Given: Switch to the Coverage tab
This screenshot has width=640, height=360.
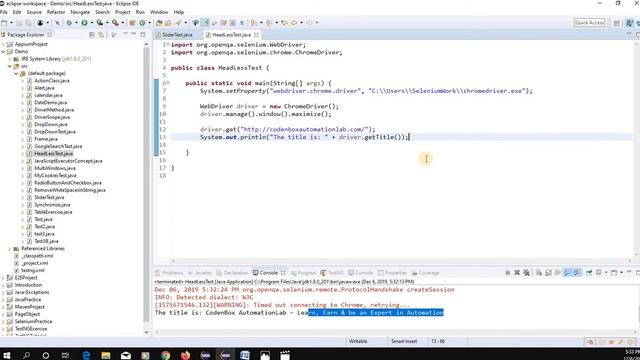Looking at the screenshot, I should (x=425, y=273).
